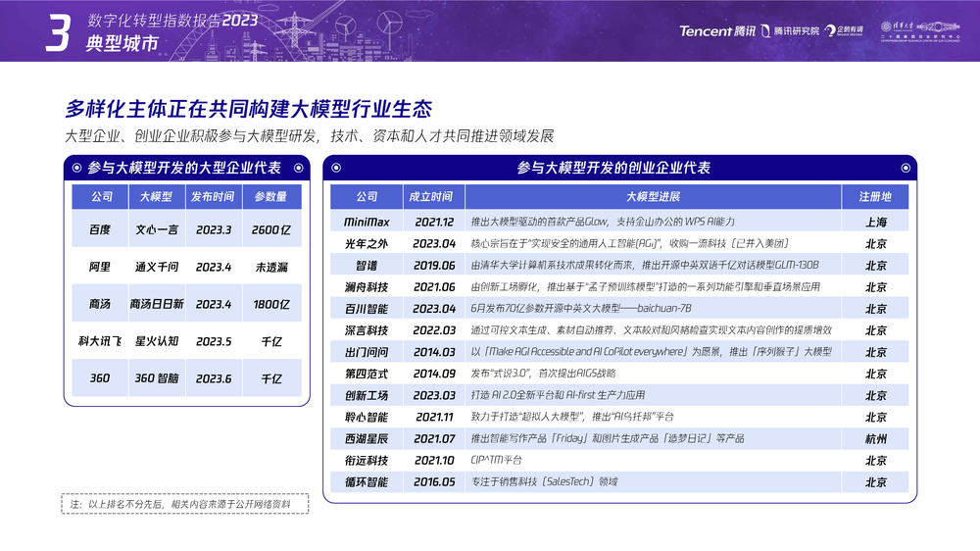Select the founding date 2019.06
The image size is (980, 551).
click(x=434, y=265)
